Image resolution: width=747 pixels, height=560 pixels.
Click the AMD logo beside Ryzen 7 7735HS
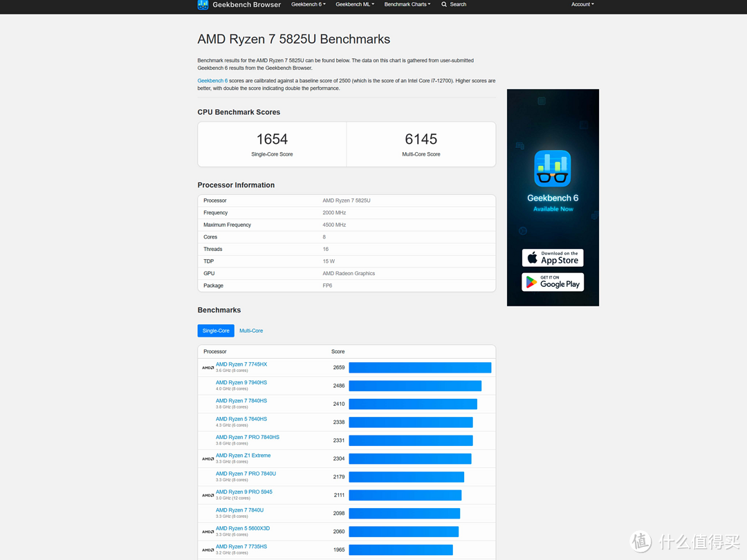click(207, 550)
